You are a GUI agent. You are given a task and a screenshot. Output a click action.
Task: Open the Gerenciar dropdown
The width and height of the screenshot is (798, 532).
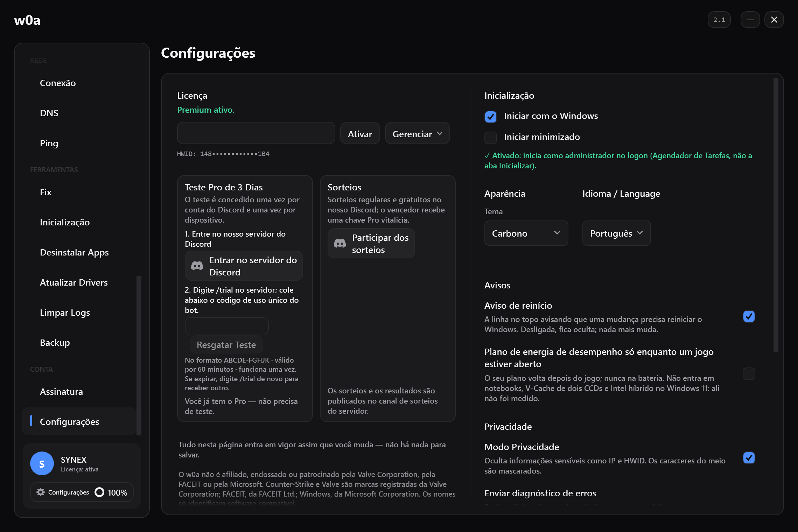[417, 133]
